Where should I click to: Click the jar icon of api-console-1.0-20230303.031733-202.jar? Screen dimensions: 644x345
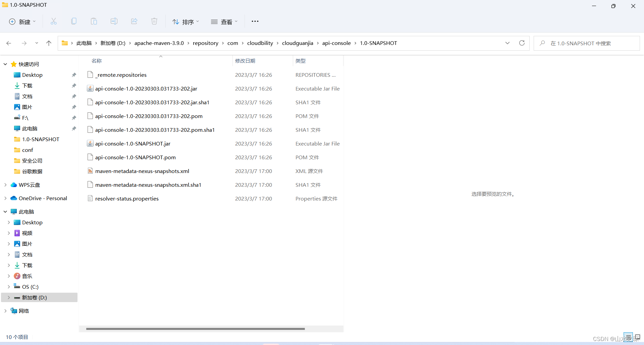click(90, 89)
